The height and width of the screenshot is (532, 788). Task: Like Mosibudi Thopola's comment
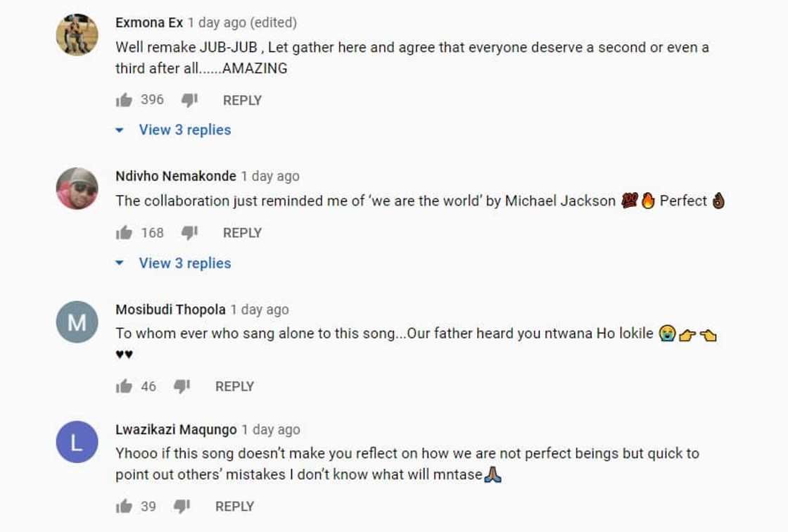click(124, 386)
